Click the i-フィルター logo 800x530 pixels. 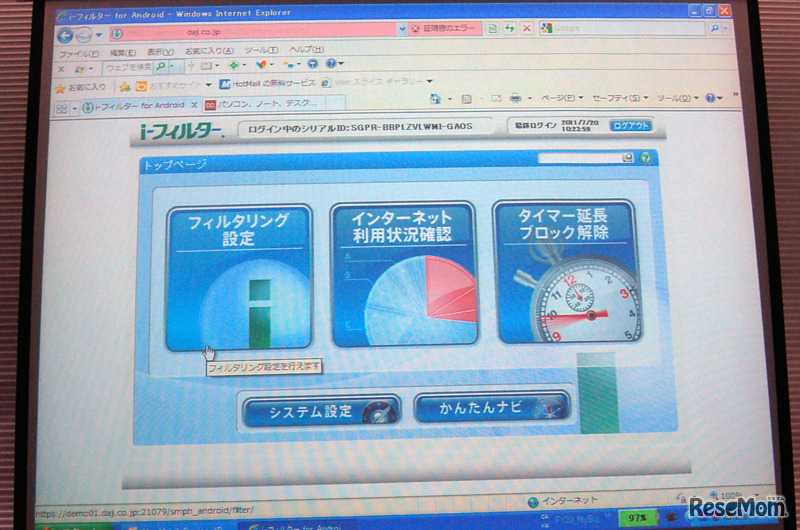(182, 132)
